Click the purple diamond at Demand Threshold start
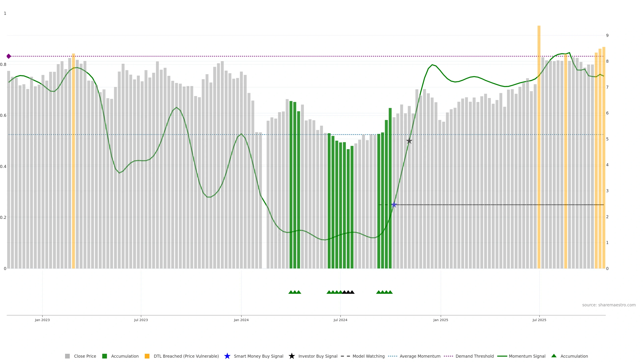Image resolution: width=644 pixels, height=362 pixels. point(9,56)
